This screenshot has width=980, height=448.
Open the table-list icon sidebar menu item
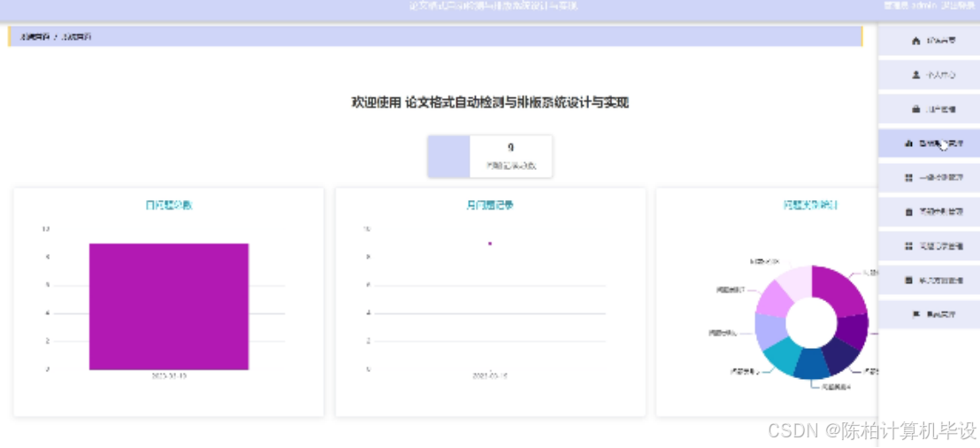pos(930,281)
